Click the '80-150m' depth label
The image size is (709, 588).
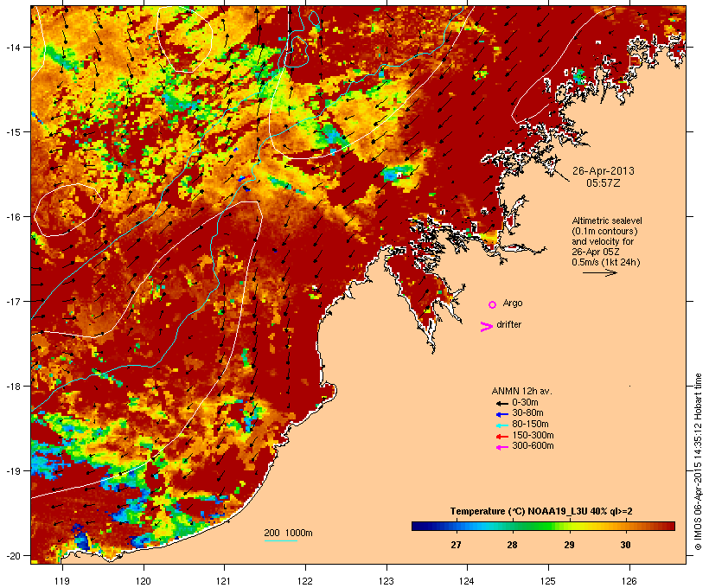(530, 425)
